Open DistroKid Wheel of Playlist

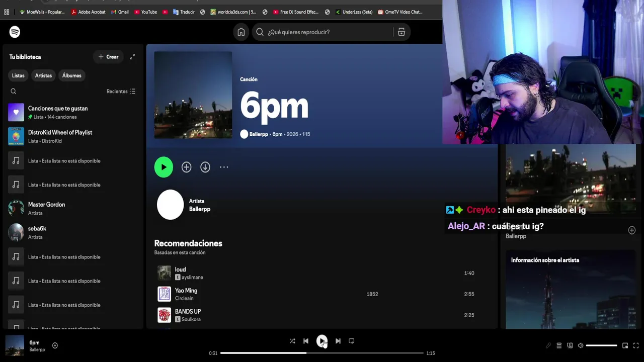click(x=73, y=136)
